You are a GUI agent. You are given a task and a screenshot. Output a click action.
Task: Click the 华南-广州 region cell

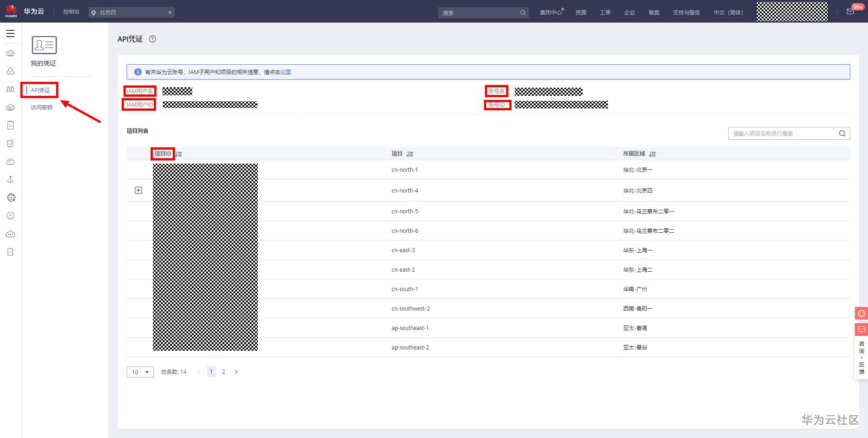point(635,289)
